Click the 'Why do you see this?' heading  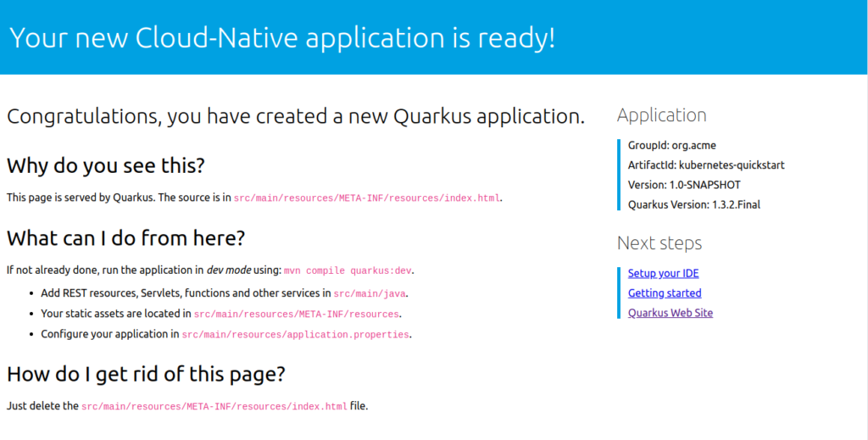coord(106,166)
